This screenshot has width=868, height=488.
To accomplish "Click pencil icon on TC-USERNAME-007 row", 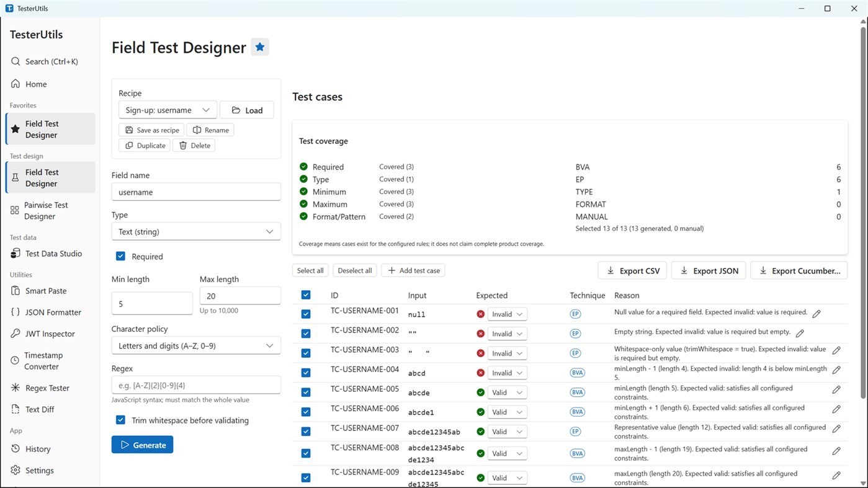I will (x=836, y=429).
